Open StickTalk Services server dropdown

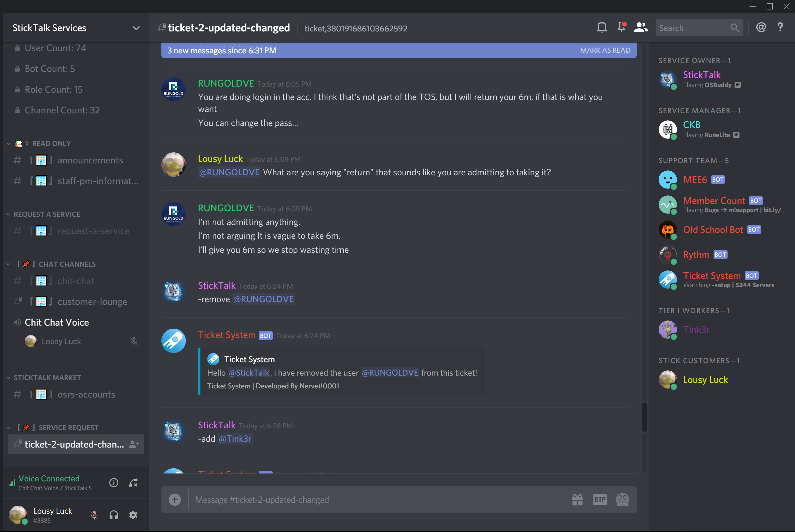136,28
